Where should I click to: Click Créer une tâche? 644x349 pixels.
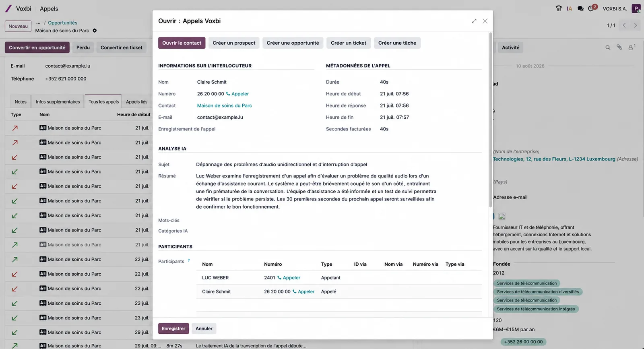tap(397, 43)
